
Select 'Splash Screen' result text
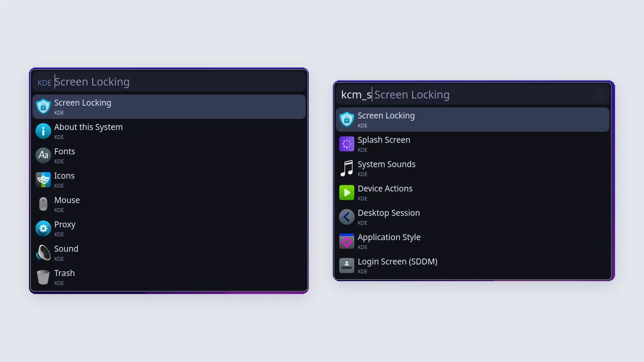384,140
